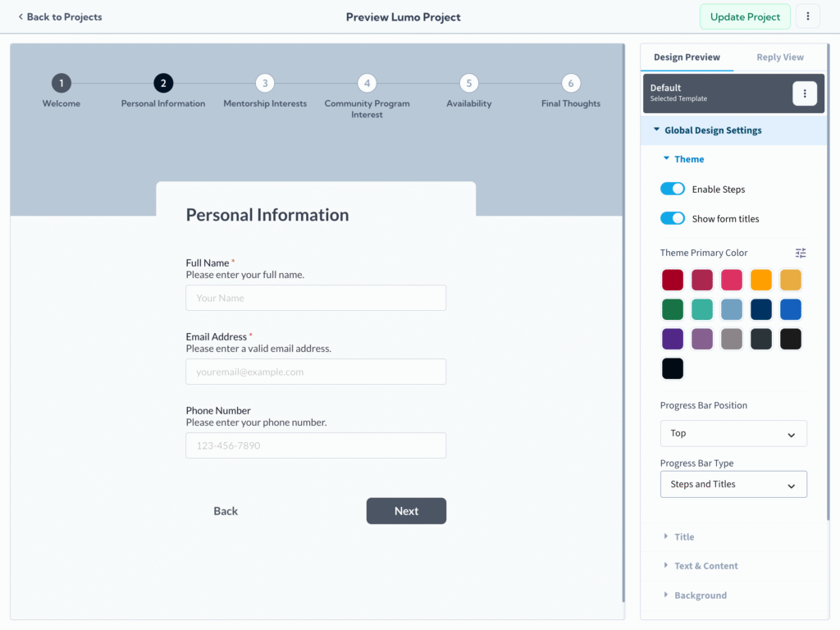Click the Back button in the form
The image size is (840, 630).
[226, 511]
